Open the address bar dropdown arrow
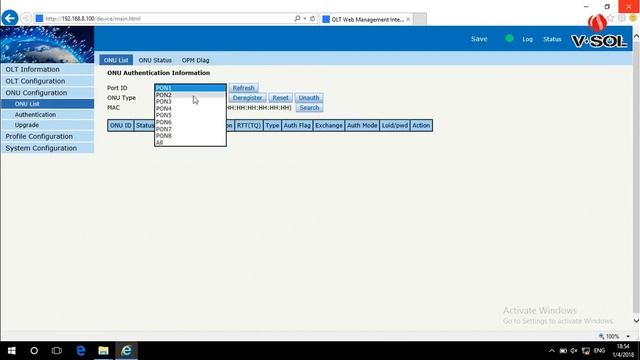The height and width of the screenshot is (360, 640). tap(304, 18)
